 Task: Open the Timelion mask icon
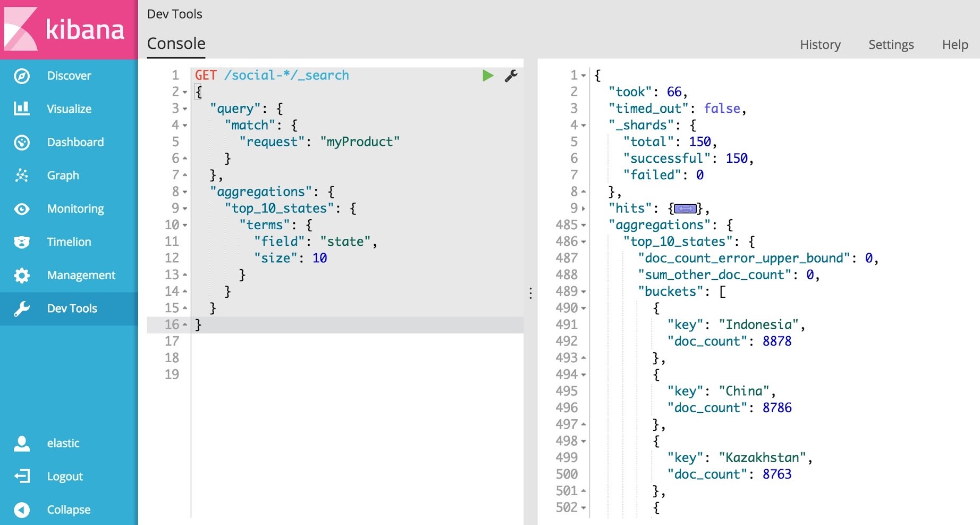(x=22, y=242)
